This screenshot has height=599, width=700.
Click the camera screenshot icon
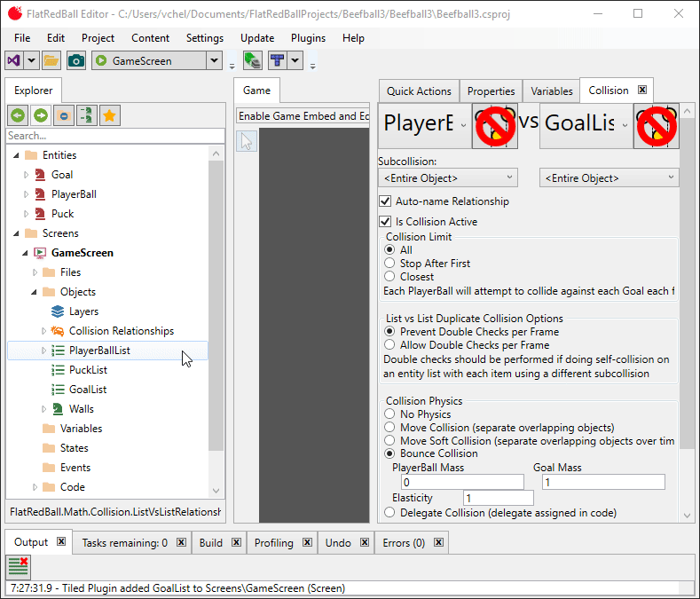[76, 60]
